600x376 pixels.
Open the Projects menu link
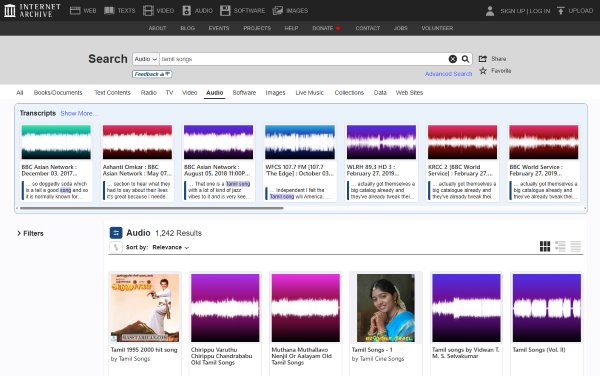click(257, 28)
